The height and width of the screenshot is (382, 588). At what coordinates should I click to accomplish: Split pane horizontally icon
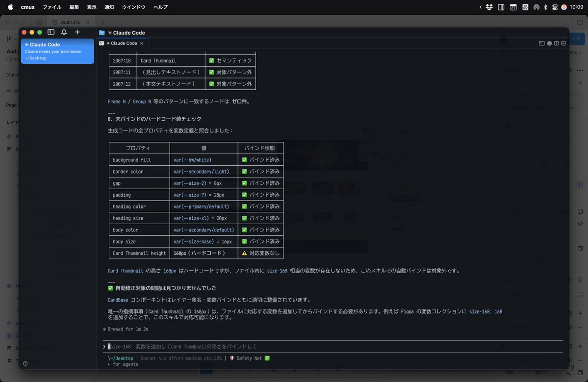click(x=563, y=43)
